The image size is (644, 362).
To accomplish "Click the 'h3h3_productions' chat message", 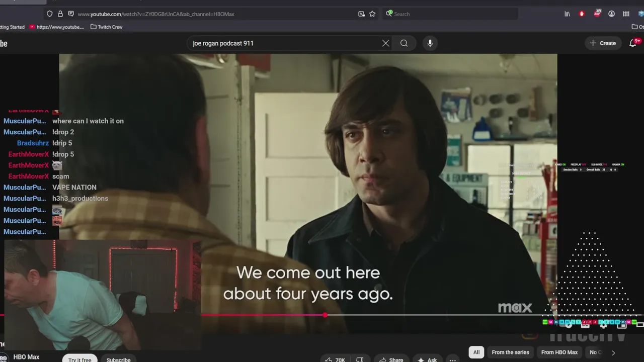I will (80, 199).
